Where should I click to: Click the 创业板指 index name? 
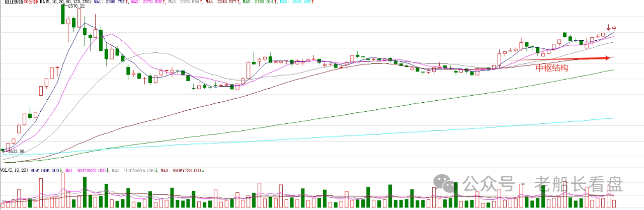(x=14, y=2)
